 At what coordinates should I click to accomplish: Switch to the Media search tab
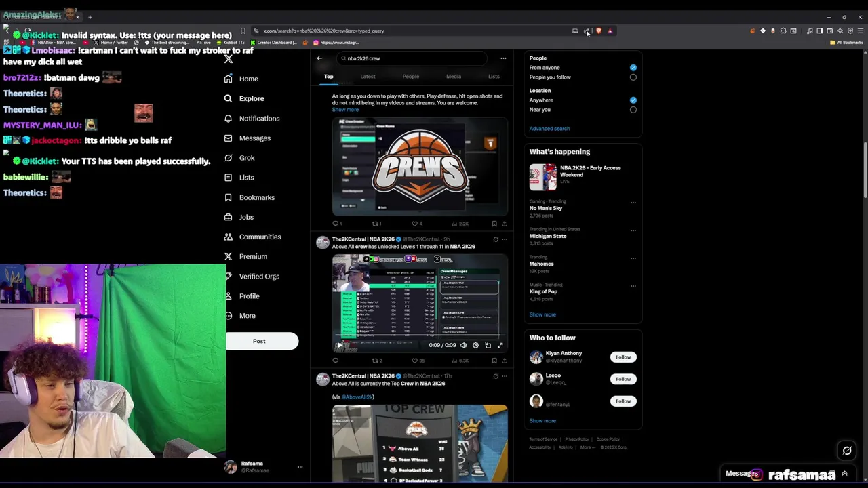click(x=454, y=77)
